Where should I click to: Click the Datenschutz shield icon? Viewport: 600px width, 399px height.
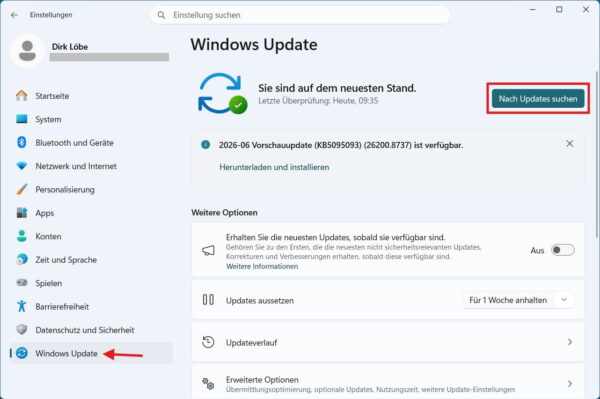pos(22,330)
